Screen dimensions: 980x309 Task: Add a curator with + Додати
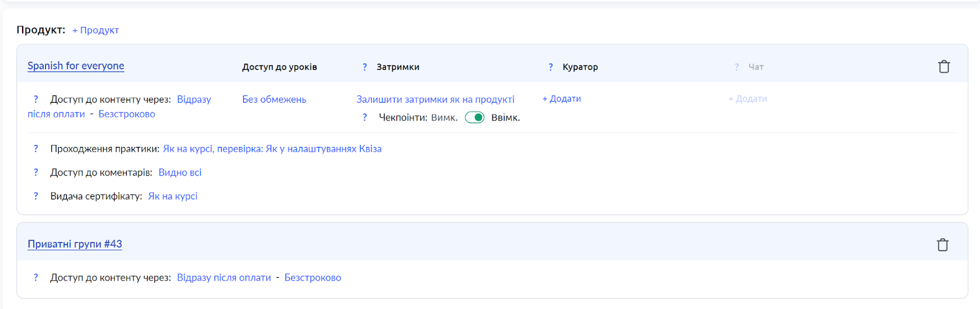pos(562,99)
